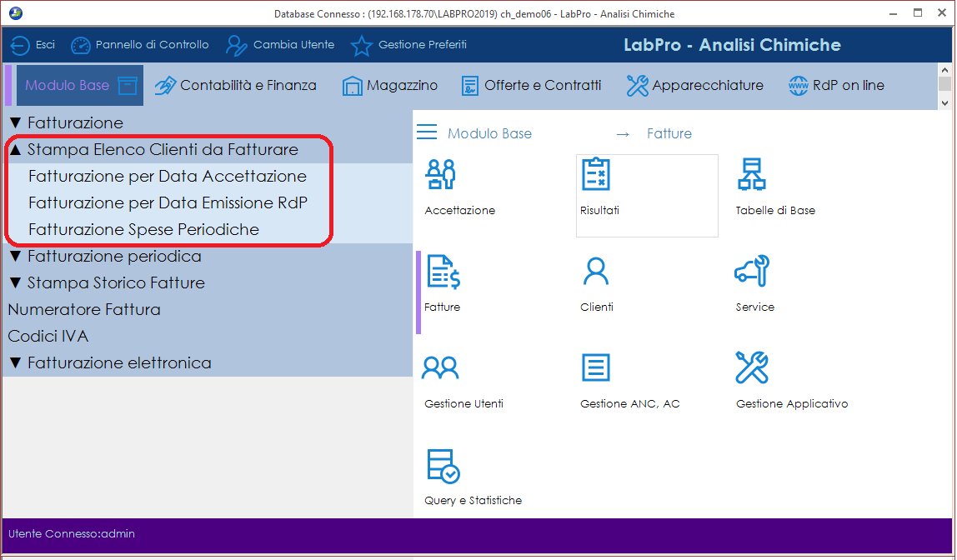
Task: Select Fatturazione per Data Accettazione
Action: tap(168, 177)
